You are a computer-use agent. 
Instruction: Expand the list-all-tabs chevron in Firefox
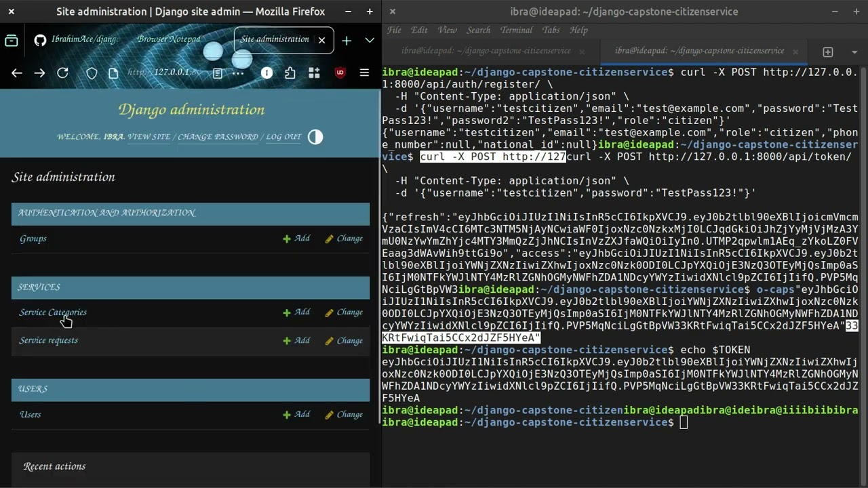(370, 41)
